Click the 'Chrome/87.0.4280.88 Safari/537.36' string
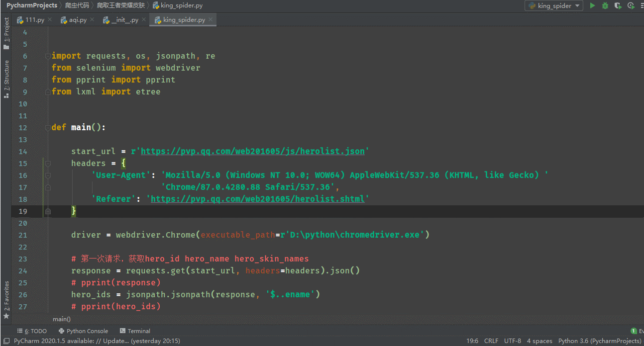Image resolution: width=644 pixels, height=346 pixels. 248,187
